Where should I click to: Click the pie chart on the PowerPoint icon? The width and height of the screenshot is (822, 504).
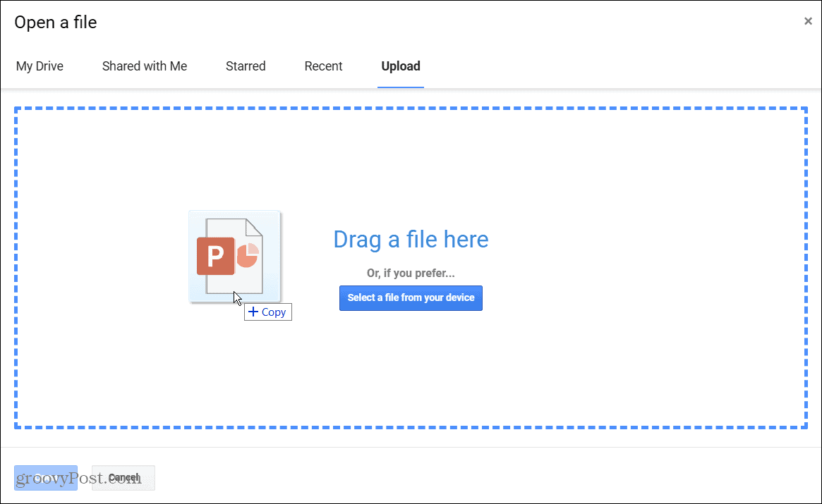click(249, 254)
